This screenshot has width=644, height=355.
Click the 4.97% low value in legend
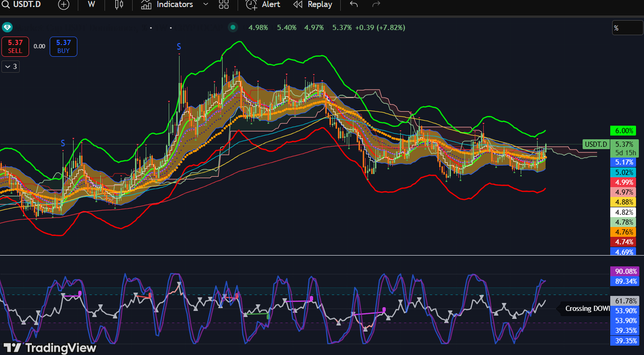[x=314, y=27]
